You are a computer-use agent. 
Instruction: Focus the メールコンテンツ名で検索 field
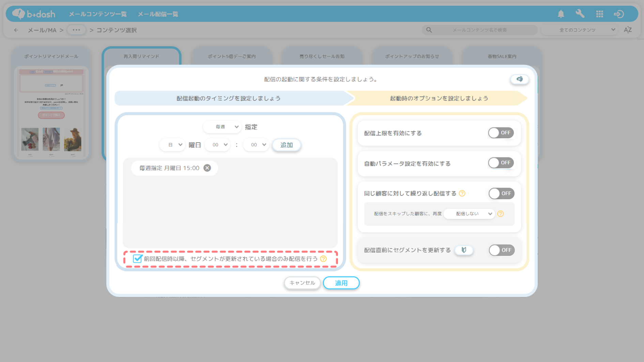(x=480, y=30)
